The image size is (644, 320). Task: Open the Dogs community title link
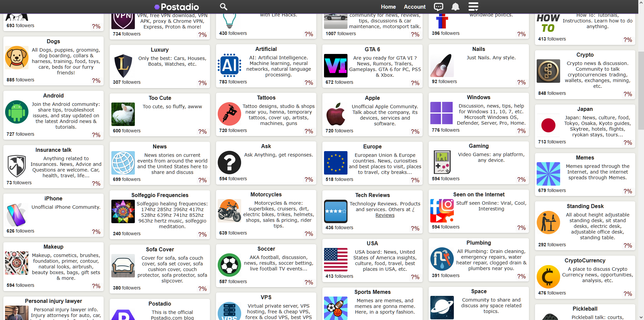click(53, 41)
